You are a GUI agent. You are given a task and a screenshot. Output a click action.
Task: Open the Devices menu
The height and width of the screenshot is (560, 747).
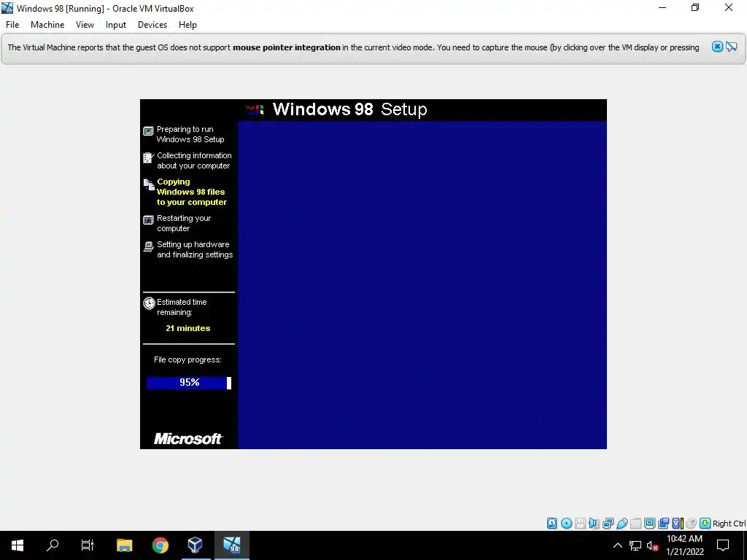[x=152, y=25]
